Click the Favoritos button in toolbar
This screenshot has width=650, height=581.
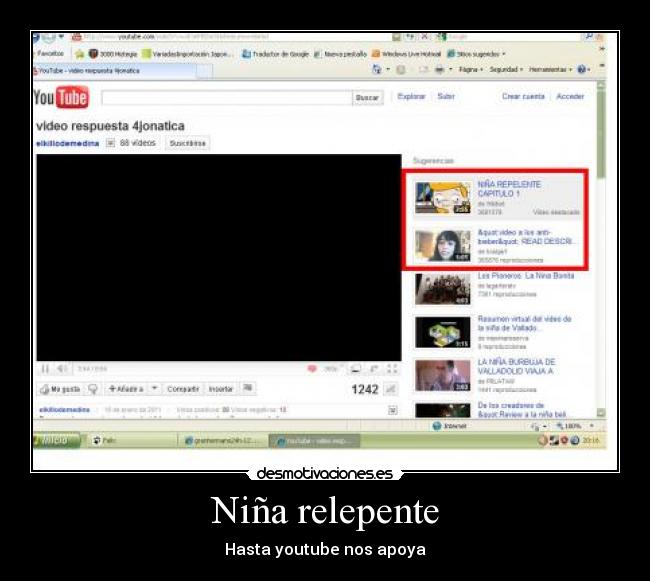coord(49,54)
